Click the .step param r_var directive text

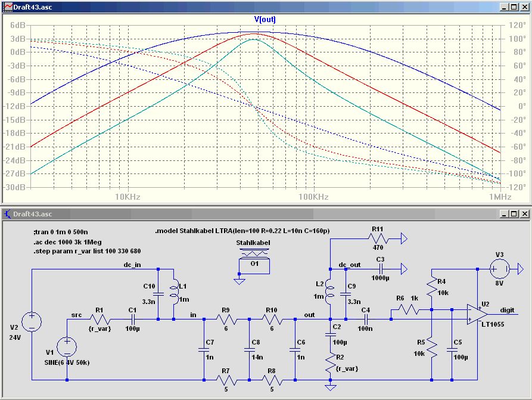click(x=87, y=251)
